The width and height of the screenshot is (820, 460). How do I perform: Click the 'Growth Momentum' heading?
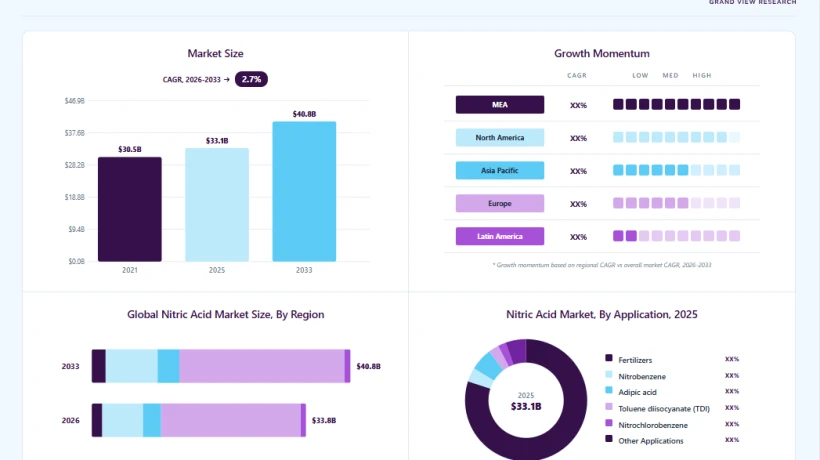tap(602, 53)
